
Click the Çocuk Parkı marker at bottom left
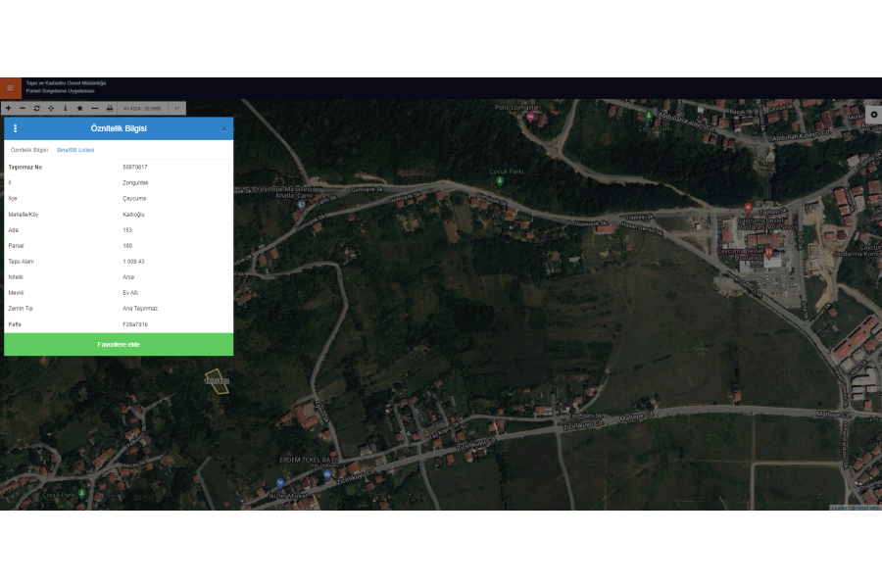[x=81, y=494]
